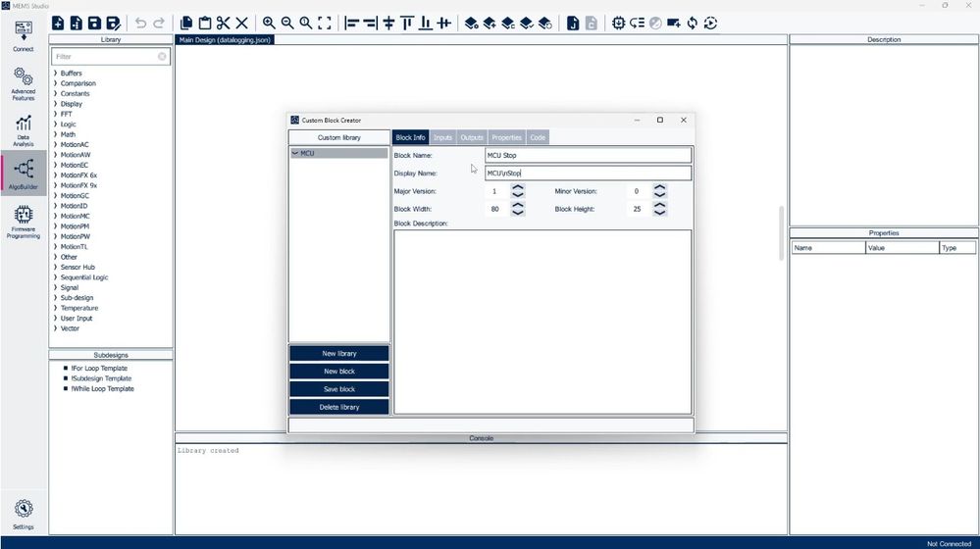
Task: Open the Connect panel in sidebar
Action: coord(24,35)
